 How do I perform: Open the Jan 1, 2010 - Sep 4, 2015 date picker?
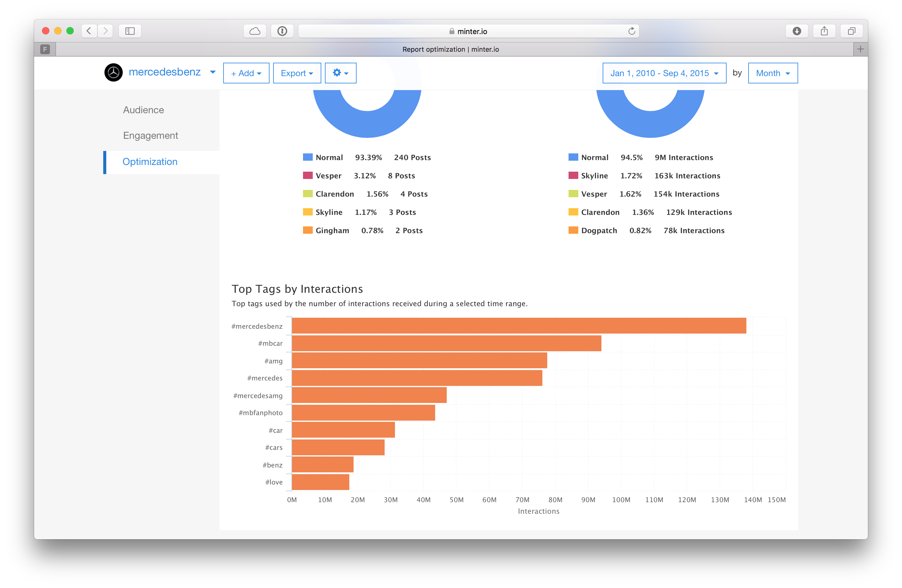pyautogui.click(x=664, y=73)
